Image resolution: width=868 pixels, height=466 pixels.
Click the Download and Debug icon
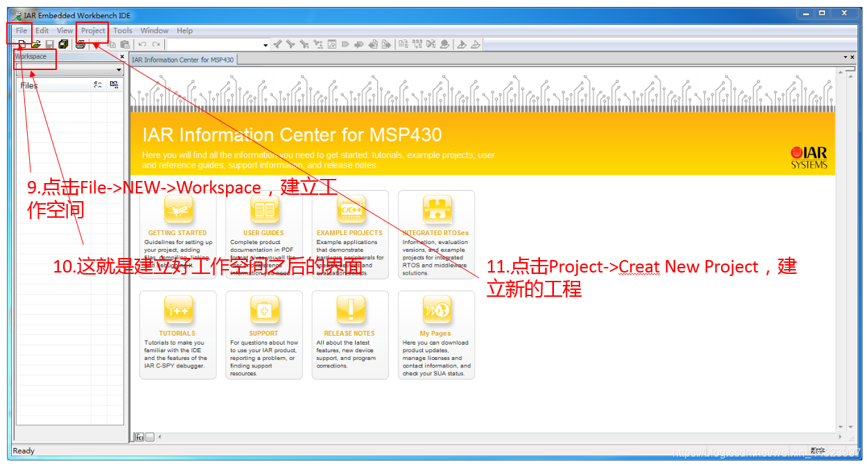462,44
